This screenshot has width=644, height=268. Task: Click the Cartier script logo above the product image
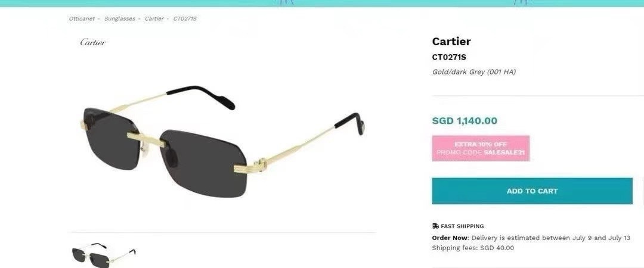tap(93, 42)
